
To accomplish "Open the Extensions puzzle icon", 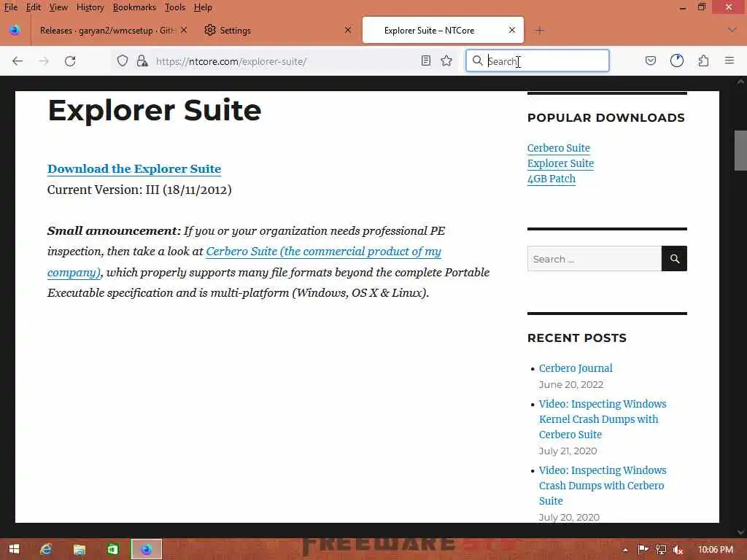I will click(703, 61).
